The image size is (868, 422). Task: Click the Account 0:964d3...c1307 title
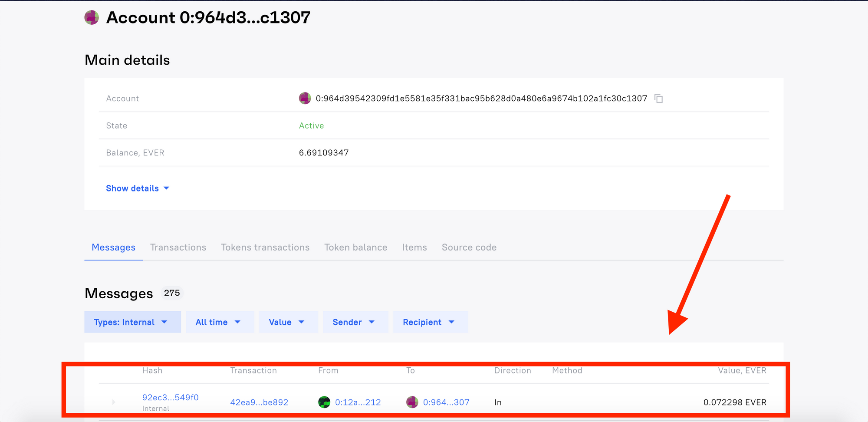(x=208, y=17)
